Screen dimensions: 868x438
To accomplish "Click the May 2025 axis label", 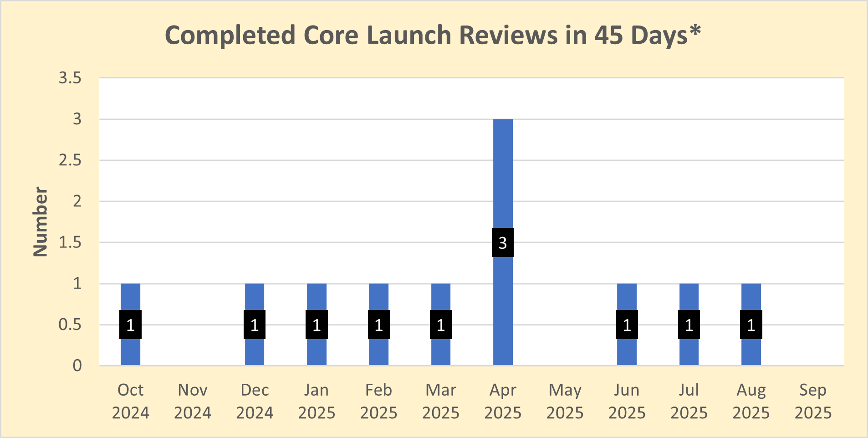I will pyautogui.click(x=565, y=401).
